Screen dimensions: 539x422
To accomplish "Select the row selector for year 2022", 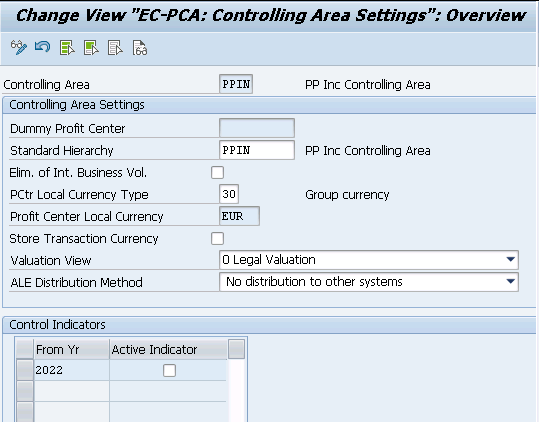I will pos(25,370).
